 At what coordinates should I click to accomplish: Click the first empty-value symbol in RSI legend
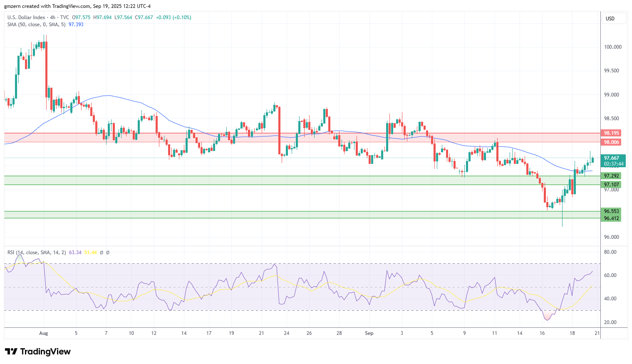tap(102, 253)
